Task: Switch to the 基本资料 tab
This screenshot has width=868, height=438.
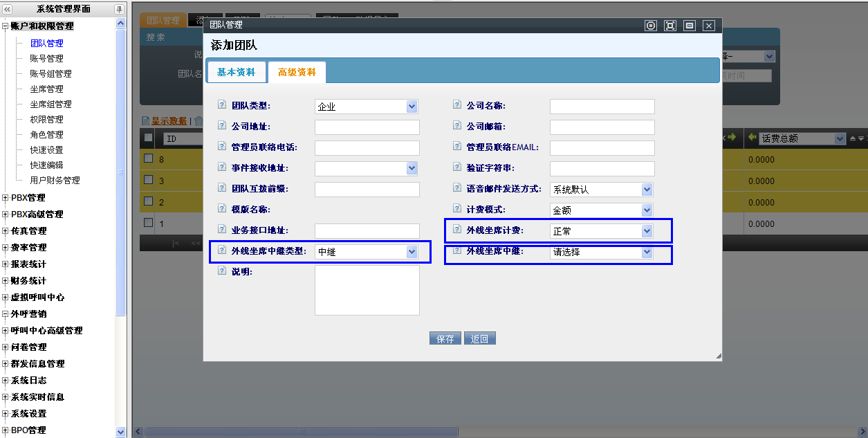Action: pyautogui.click(x=236, y=72)
